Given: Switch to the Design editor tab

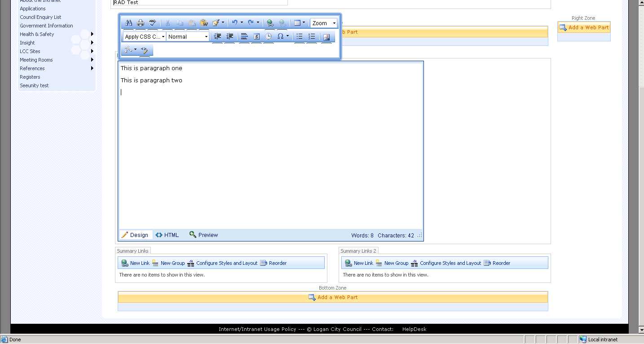Looking at the screenshot, I should tap(135, 235).
